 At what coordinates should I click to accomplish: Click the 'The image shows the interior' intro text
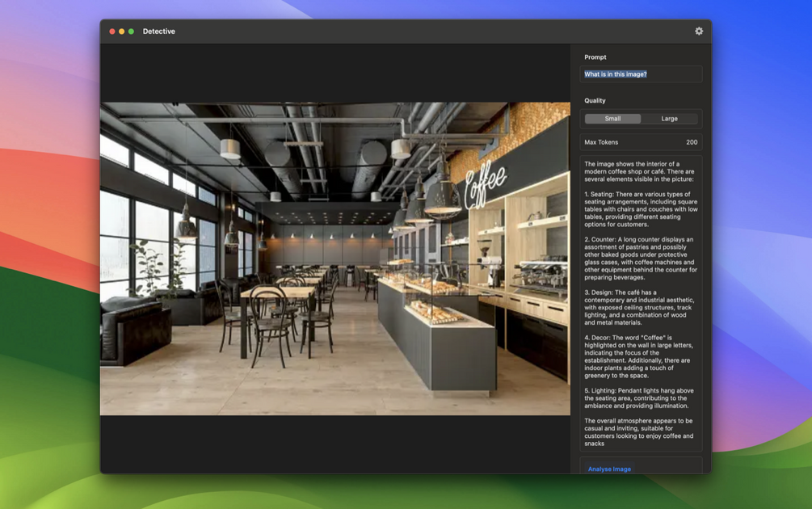639,171
